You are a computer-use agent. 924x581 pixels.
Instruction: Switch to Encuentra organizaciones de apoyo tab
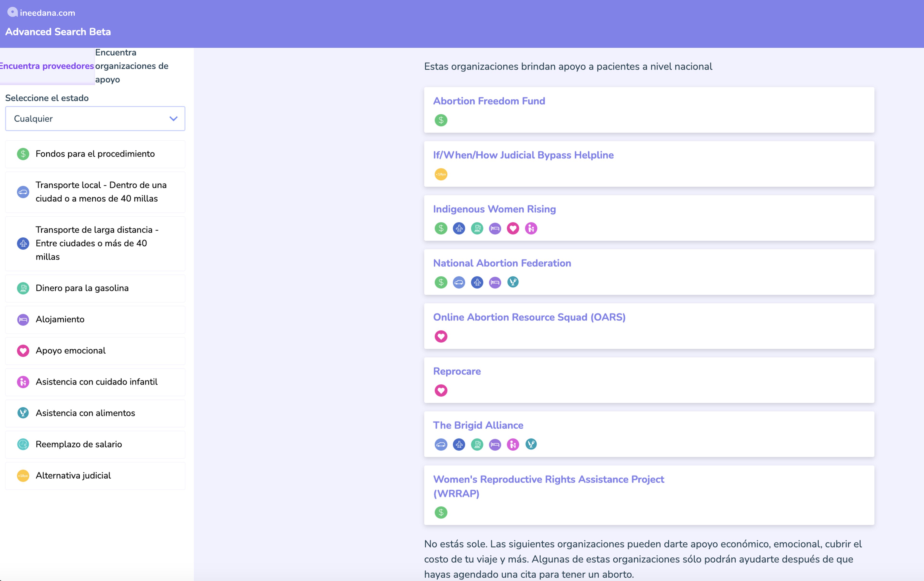pyautogui.click(x=132, y=66)
